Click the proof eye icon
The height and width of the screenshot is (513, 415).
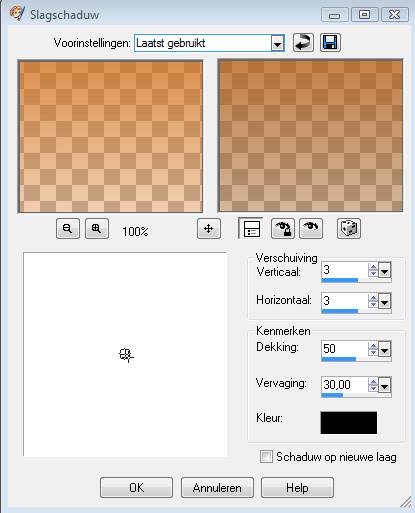[x=311, y=229]
